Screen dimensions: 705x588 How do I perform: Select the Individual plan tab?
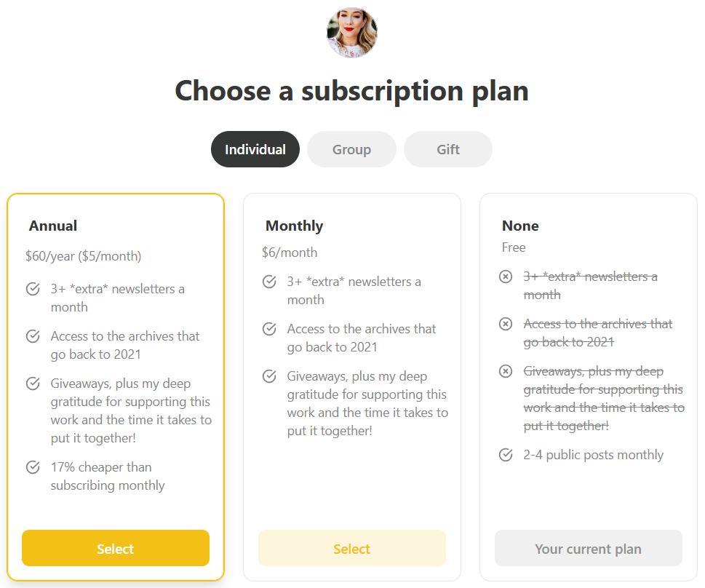[255, 148]
